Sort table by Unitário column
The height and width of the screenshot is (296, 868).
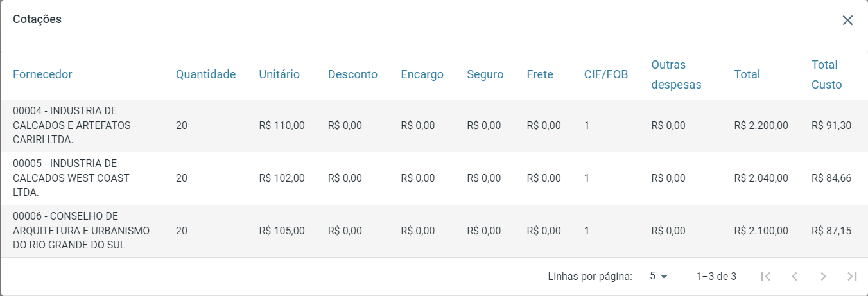pyautogui.click(x=279, y=74)
